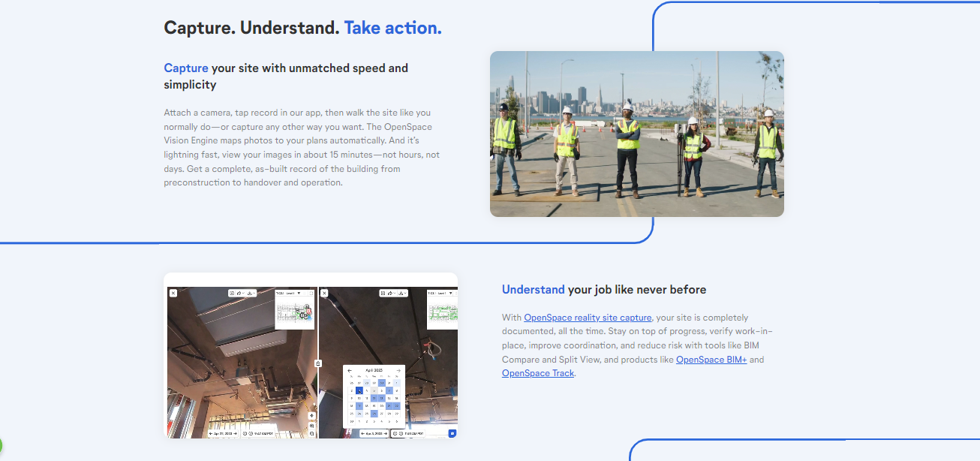Image resolution: width=980 pixels, height=461 pixels.
Task: Click the magnifier zoom icon on the capture pane
Action: 311,426
